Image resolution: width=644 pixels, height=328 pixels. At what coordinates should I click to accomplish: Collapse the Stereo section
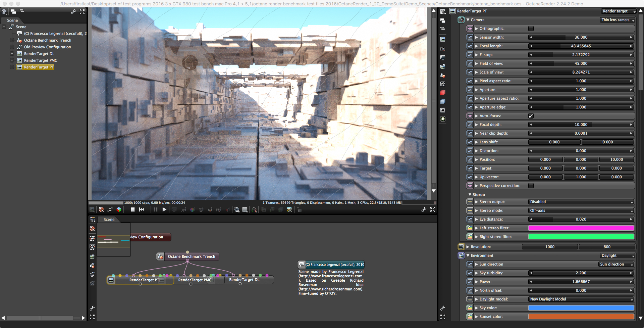pyautogui.click(x=470, y=195)
